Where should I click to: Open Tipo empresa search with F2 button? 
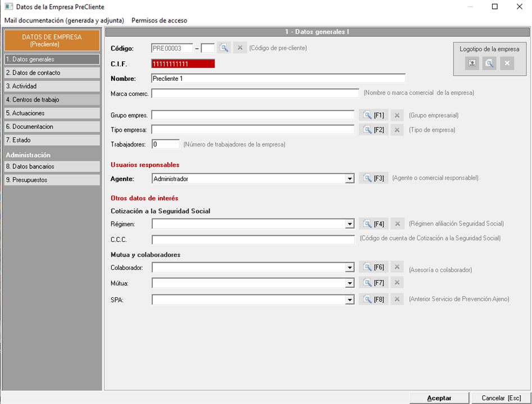tap(374, 130)
